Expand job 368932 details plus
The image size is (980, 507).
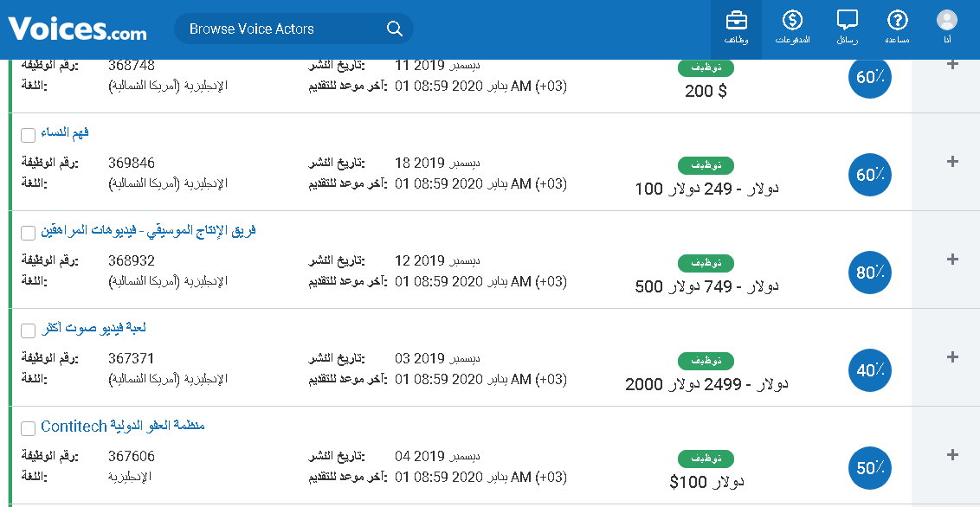(x=953, y=260)
